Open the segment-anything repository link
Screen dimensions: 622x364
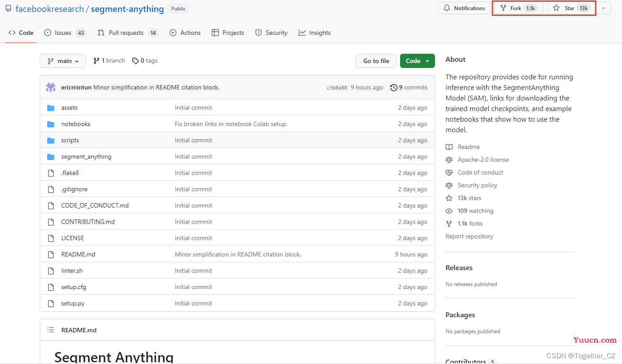point(127,9)
